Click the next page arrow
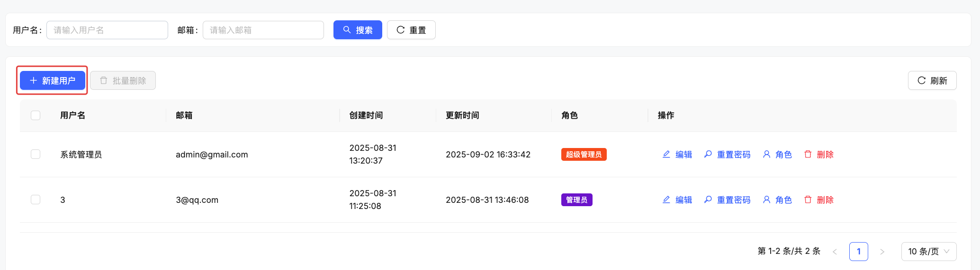 [882, 252]
